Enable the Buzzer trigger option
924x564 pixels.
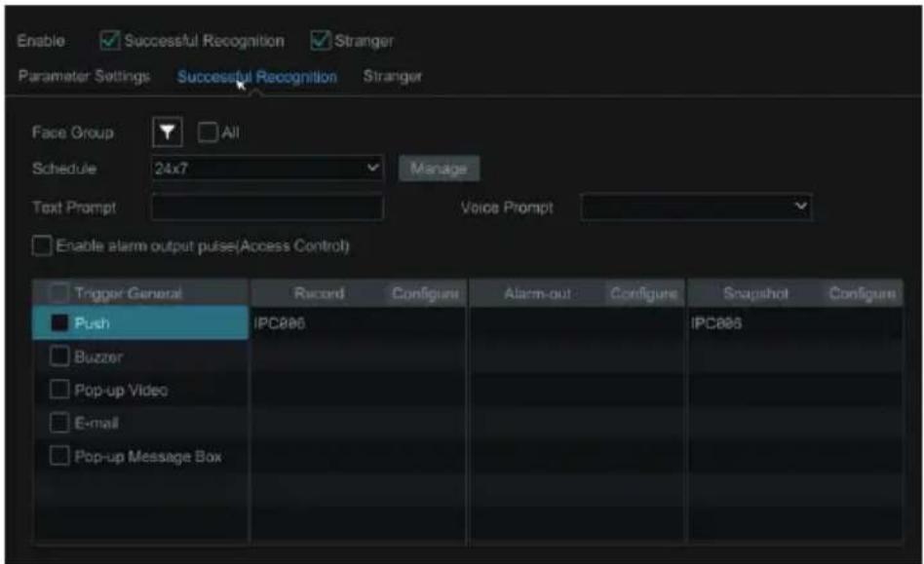[58, 357]
